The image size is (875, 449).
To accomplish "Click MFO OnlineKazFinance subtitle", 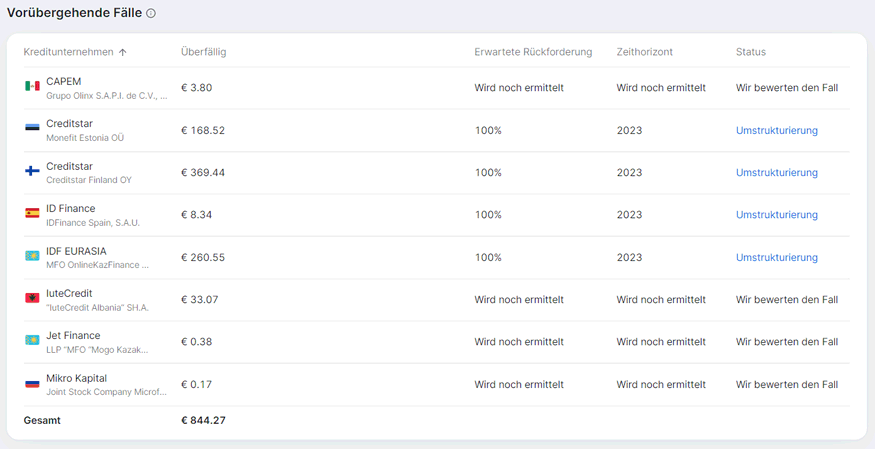I will pos(98,265).
